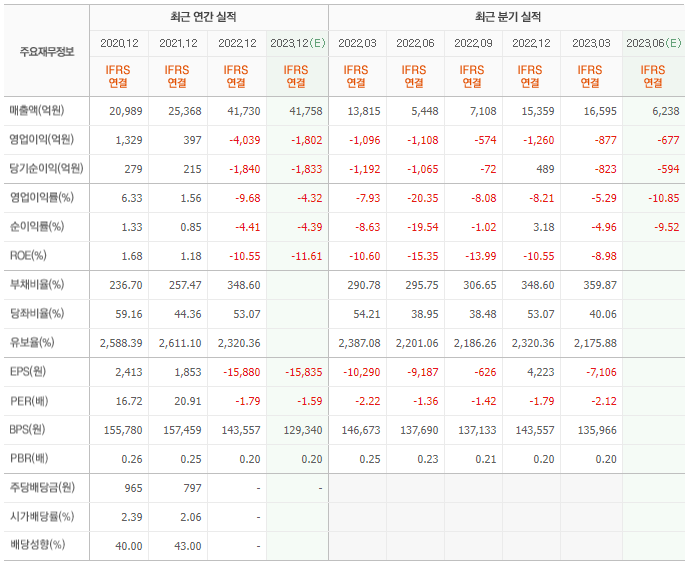Click the 2022.06 quarterly column header

[x=415, y=43]
